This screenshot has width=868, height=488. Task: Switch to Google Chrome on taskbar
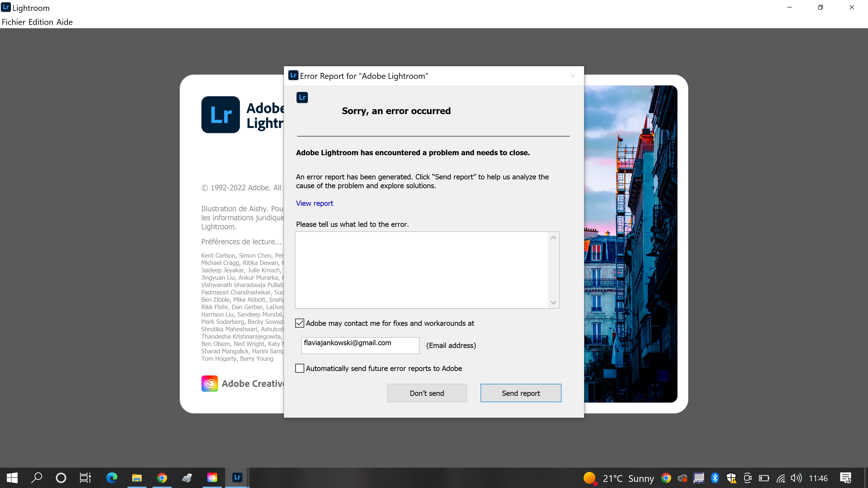[162, 478]
